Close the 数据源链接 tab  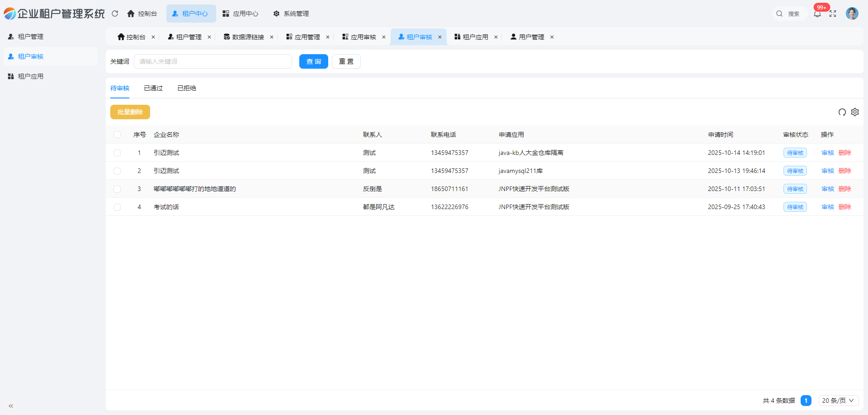pyautogui.click(x=272, y=37)
